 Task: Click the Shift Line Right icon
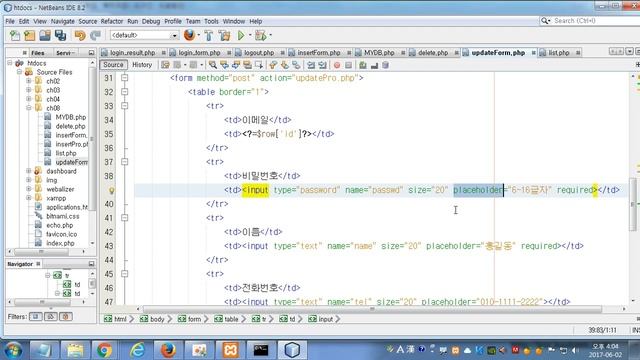click(322, 65)
